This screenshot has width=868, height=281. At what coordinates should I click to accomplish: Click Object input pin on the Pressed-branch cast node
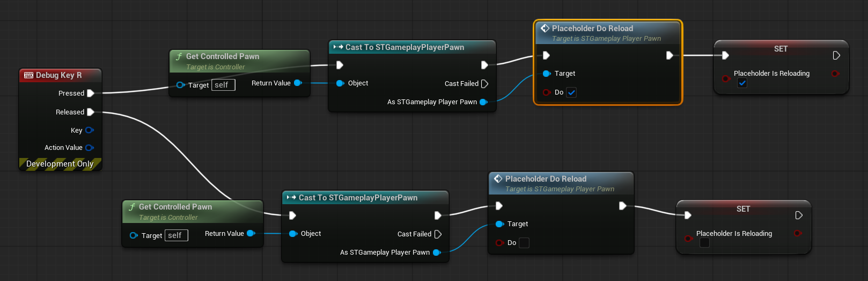coord(340,83)
